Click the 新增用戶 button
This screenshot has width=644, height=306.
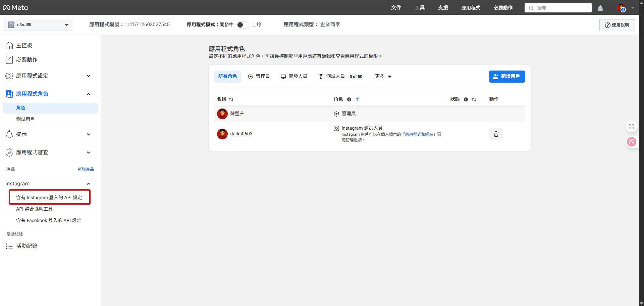(x=507, y=76)
